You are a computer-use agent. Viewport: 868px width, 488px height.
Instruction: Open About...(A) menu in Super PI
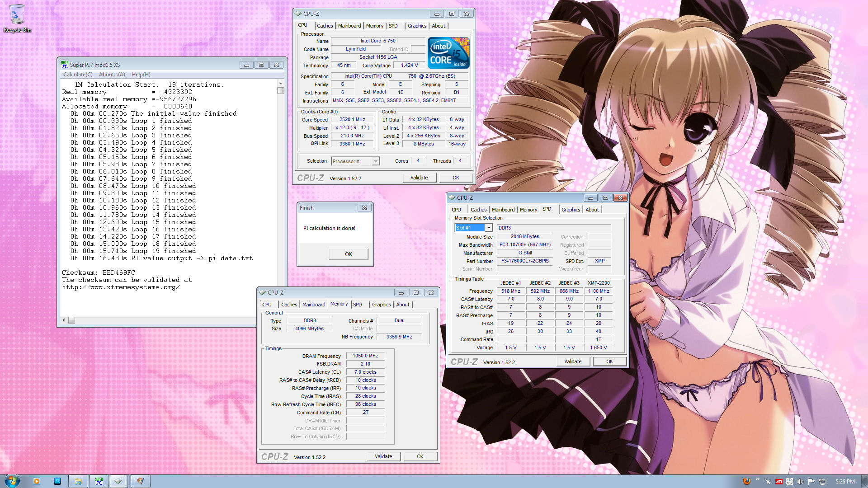pos(112,75)
